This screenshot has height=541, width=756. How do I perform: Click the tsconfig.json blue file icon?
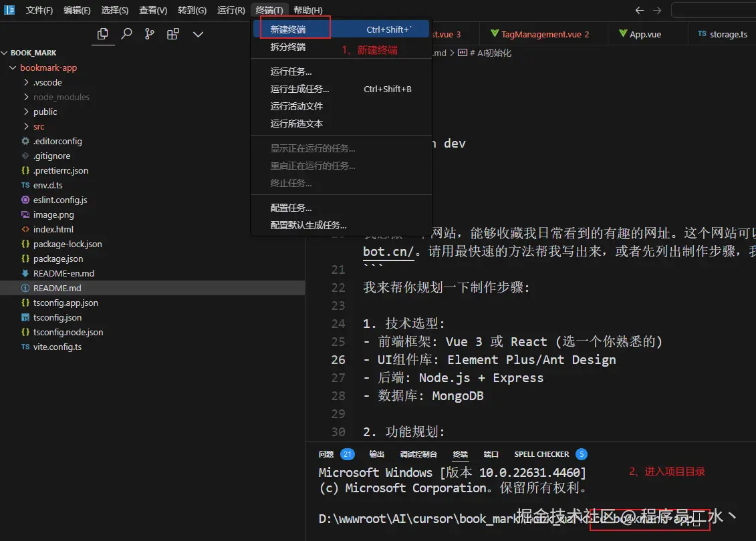[x=25, y=317]
